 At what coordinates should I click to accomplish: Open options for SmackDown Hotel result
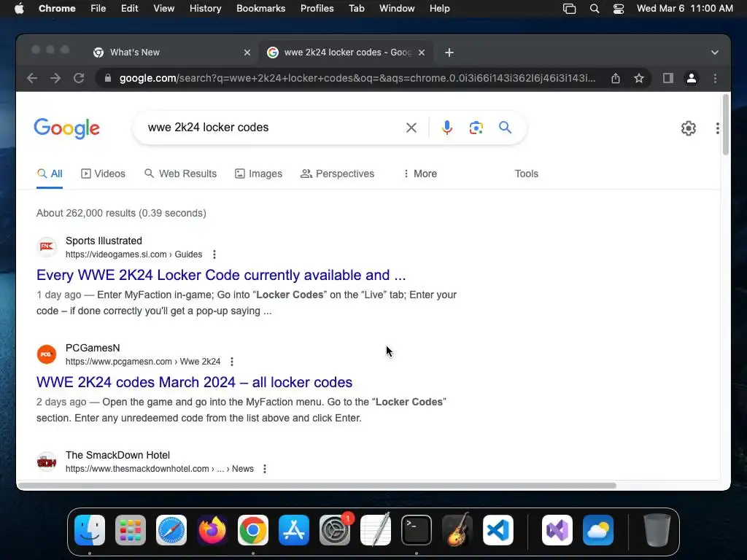pos(265,469)
